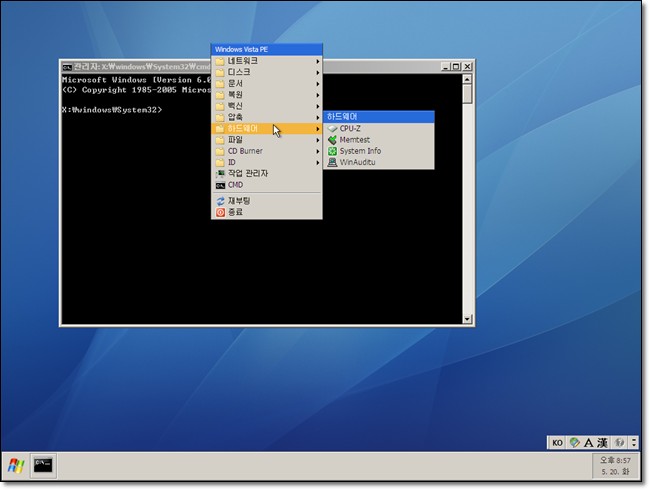The width and height of the screenshot is (650, 490).
Task: Click the 문서 folder icon
Action: tap(220, 84)
